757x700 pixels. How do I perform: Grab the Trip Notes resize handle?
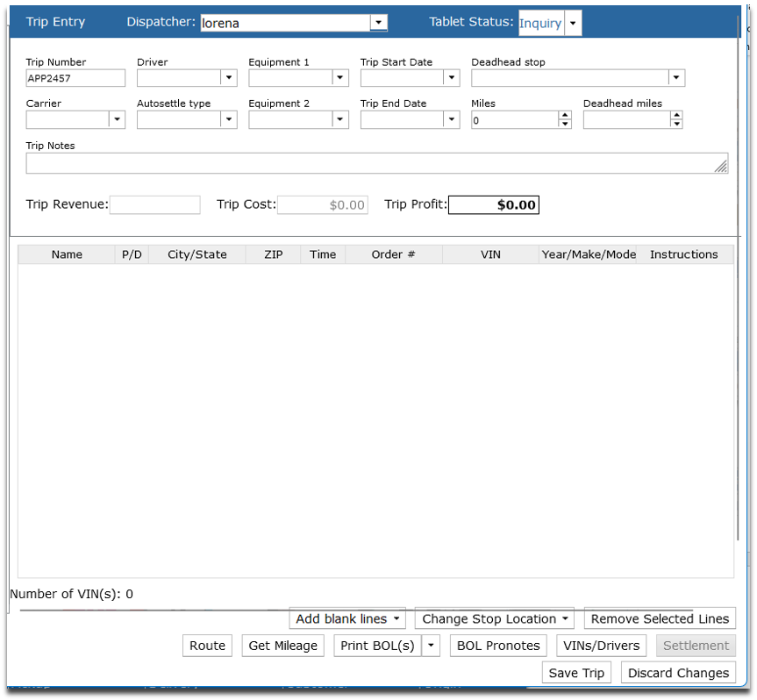click(x=721, y=167)
